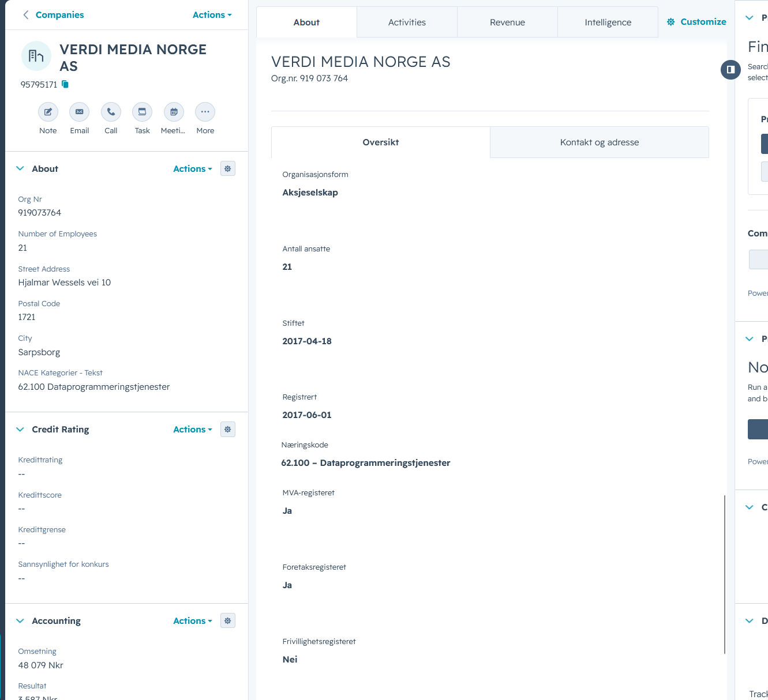Click the Sannsynlighet for konkurs empty value
Viewport: 768px width, 700px height.
point(21,578)
